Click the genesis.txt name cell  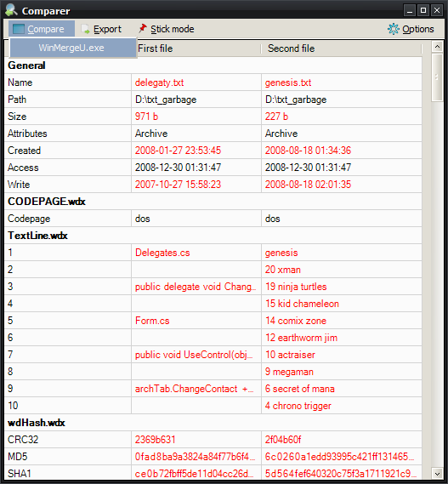coord(342,83)
